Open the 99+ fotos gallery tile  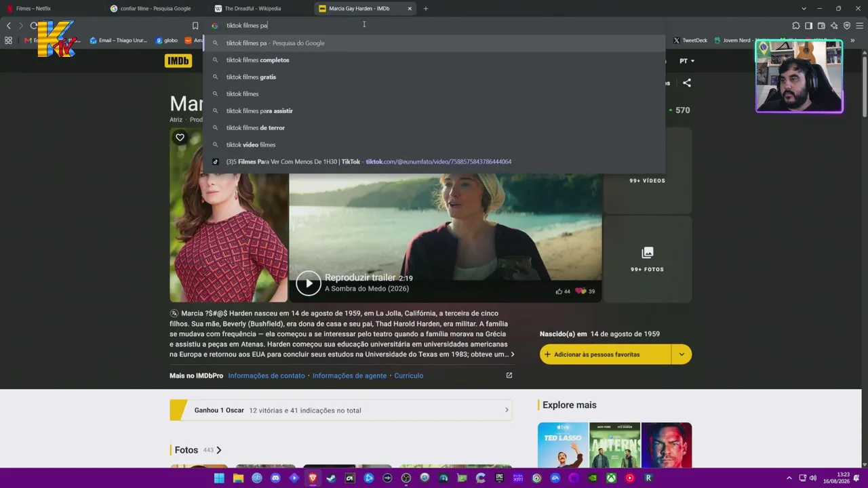coord(648,259)
